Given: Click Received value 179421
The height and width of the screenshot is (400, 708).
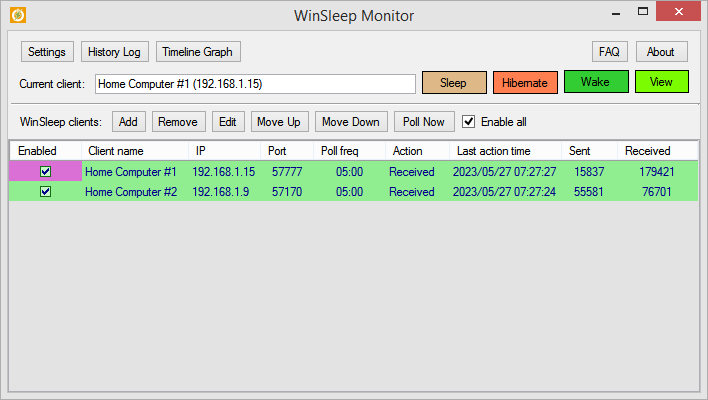Looking at the screenshot, I should click(x=657, y=172).
